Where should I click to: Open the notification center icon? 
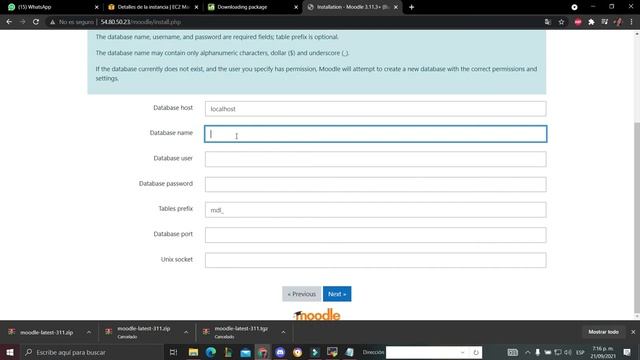627,352
